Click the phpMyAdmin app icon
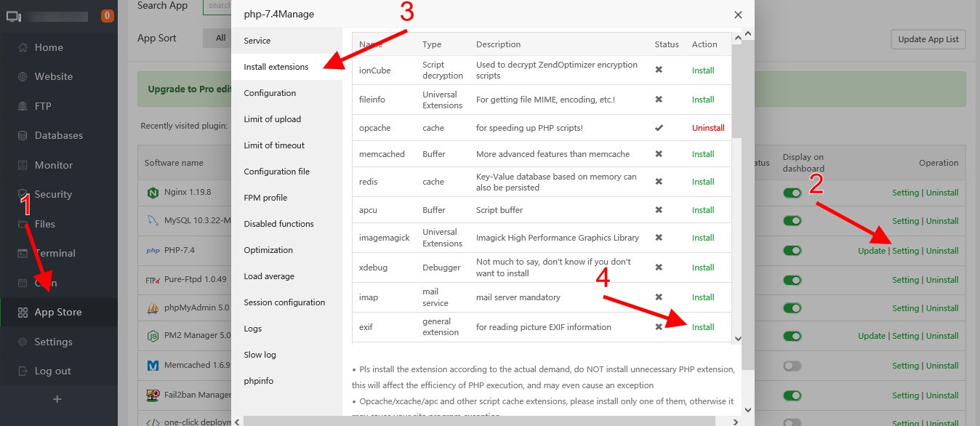Image resolution: width=980 pixels, height=426 pixels. [153, 307]
